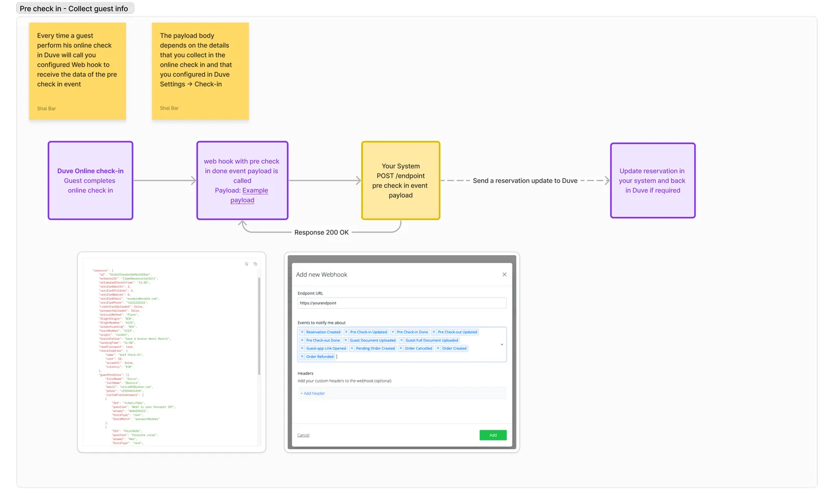The image size is (834, 504).
Task: Click the "checkInOption" line in the JSON payload
Action: 113,351
